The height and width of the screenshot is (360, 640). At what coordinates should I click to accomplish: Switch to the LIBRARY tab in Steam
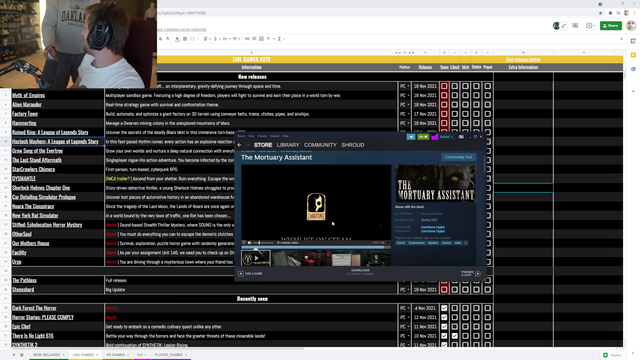(288, 145)
